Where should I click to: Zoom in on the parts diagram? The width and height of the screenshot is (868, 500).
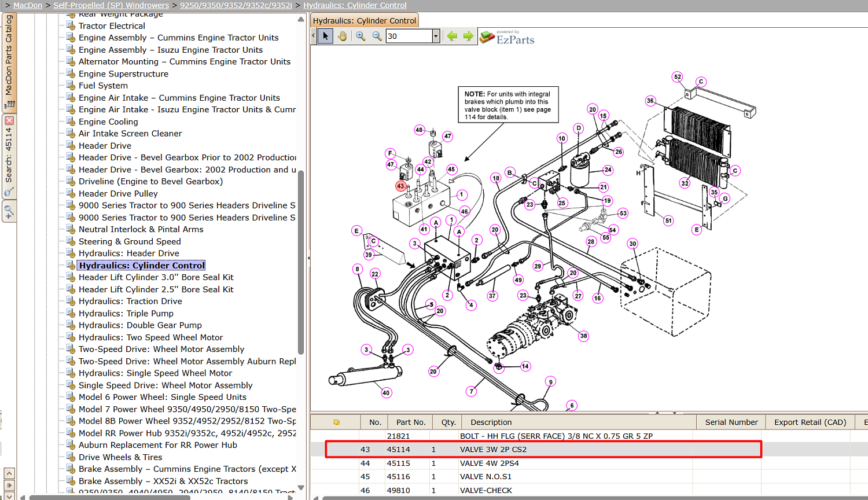pyautogui.click(x=361, y=36)
